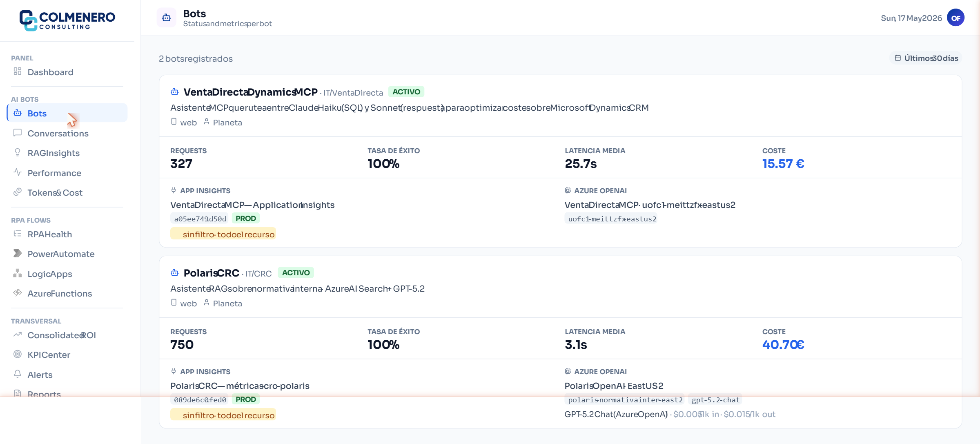Viewport: 980px width, 444px height.
Task: Click the Power Automate arrow icon
Action: (18, 253)
